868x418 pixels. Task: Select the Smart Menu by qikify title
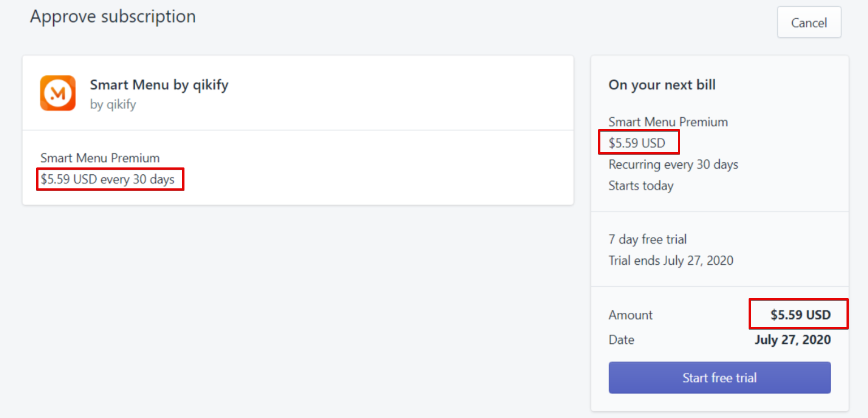(159, 85)
